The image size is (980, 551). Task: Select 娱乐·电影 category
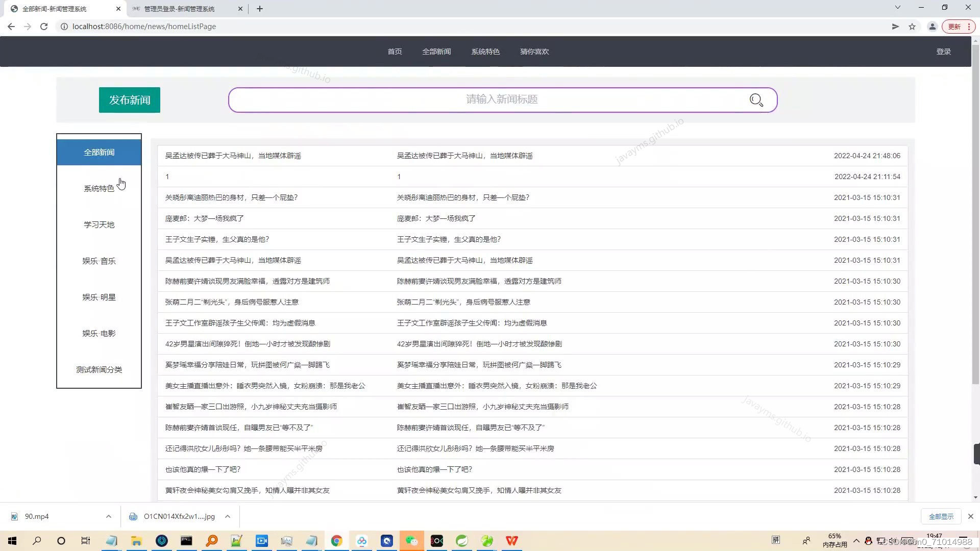tap(99, 334)
